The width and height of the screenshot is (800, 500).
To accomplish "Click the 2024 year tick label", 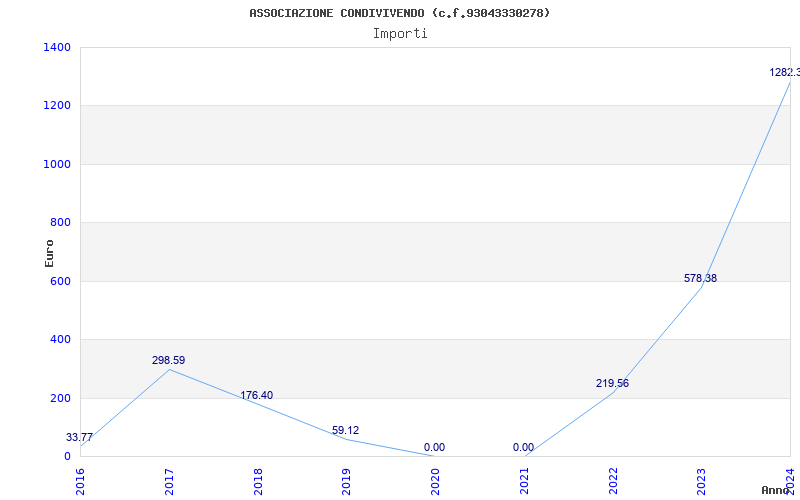I will click(790, 481).
